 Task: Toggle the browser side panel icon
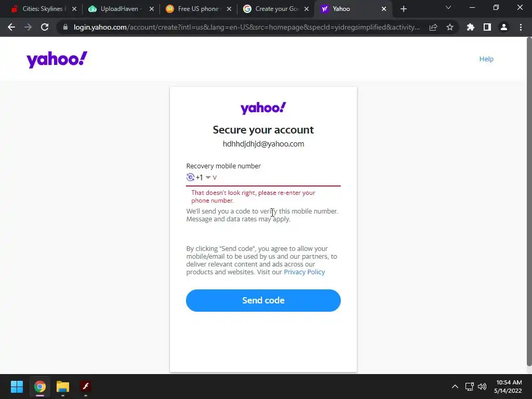(x=487, y=27)
